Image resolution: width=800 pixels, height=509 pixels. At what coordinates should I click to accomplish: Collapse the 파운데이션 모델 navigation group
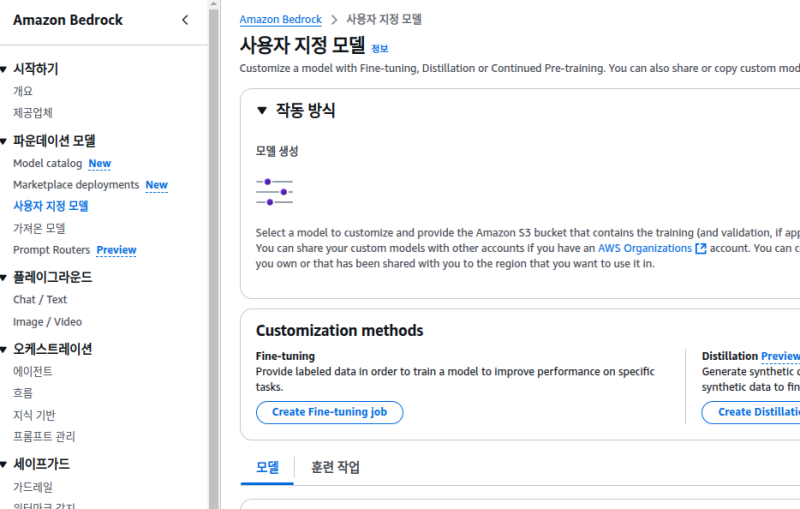click(x=5, y=141)
